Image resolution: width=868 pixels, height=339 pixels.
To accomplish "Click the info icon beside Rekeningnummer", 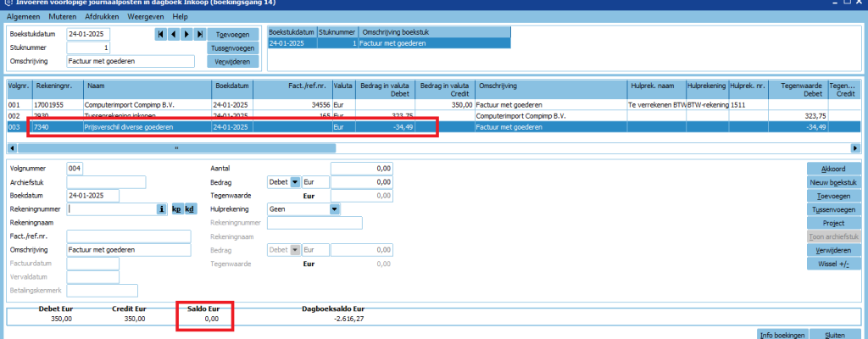I will tap(161, 208).
